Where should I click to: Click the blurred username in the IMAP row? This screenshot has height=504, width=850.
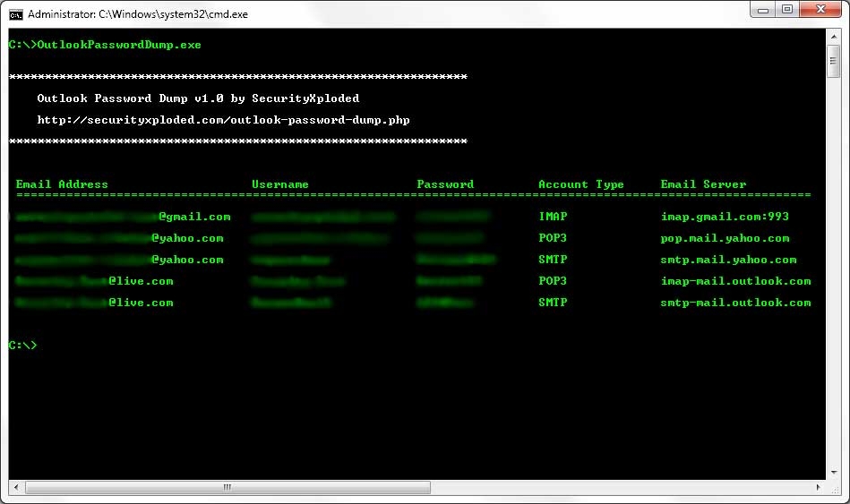point(323,217)
